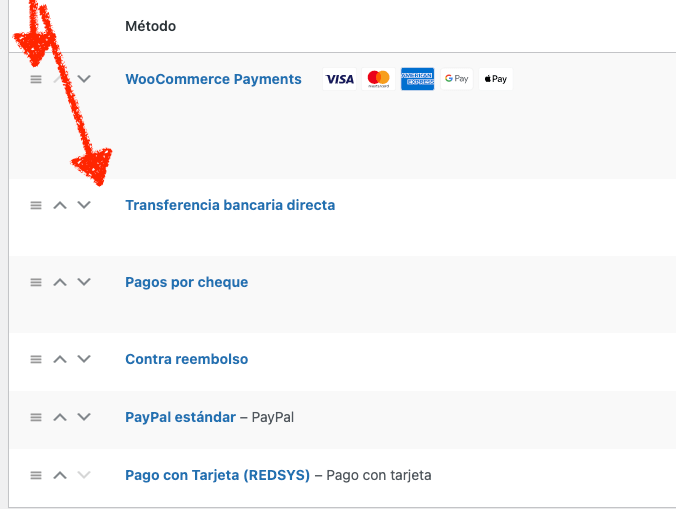Open Transferencia bancaria directa method
Viewport: 676px width, 509px height.
pyautogui.click(x=230, y=205)
